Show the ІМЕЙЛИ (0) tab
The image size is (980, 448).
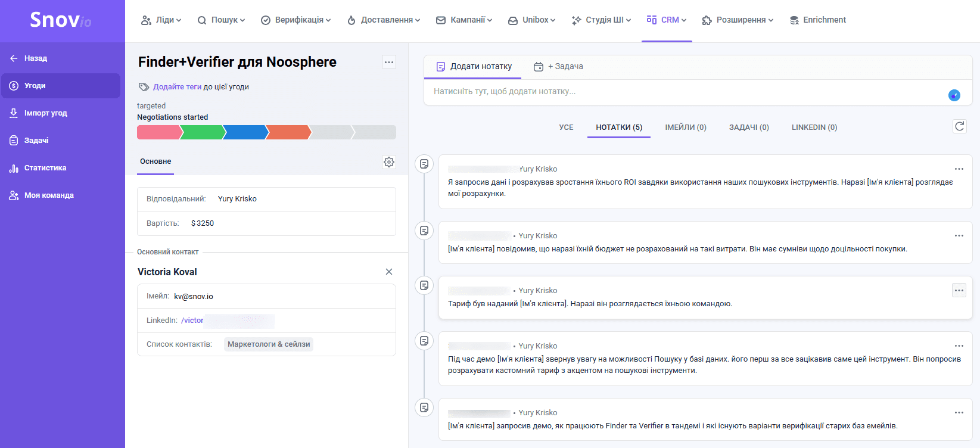tap(686, 127)
